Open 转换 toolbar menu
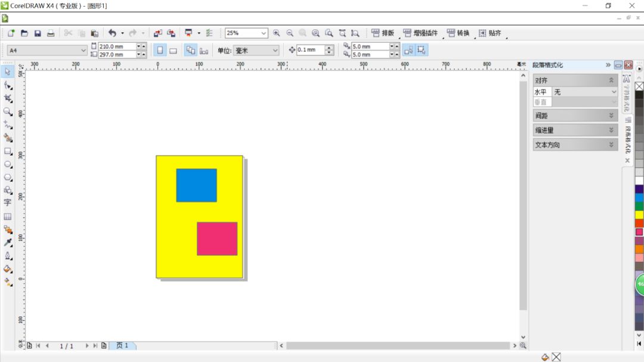This screenshot has width=644, height=362. click(458, 33)
